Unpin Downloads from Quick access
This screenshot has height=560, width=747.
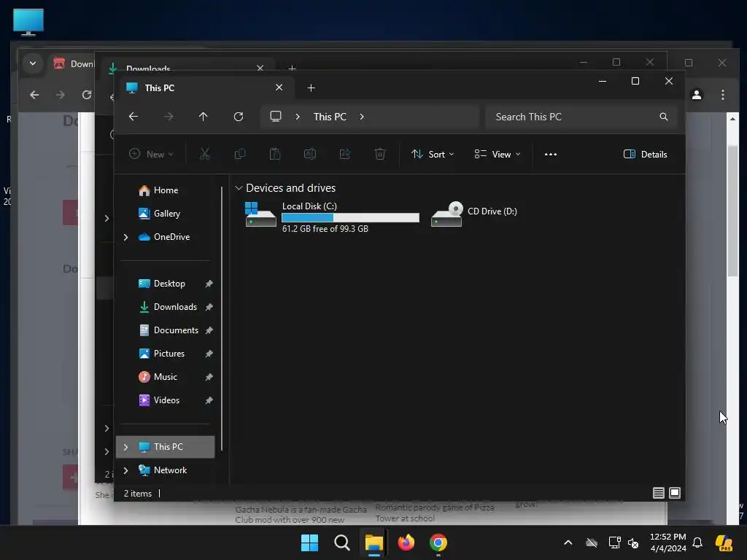click(209, 307)
